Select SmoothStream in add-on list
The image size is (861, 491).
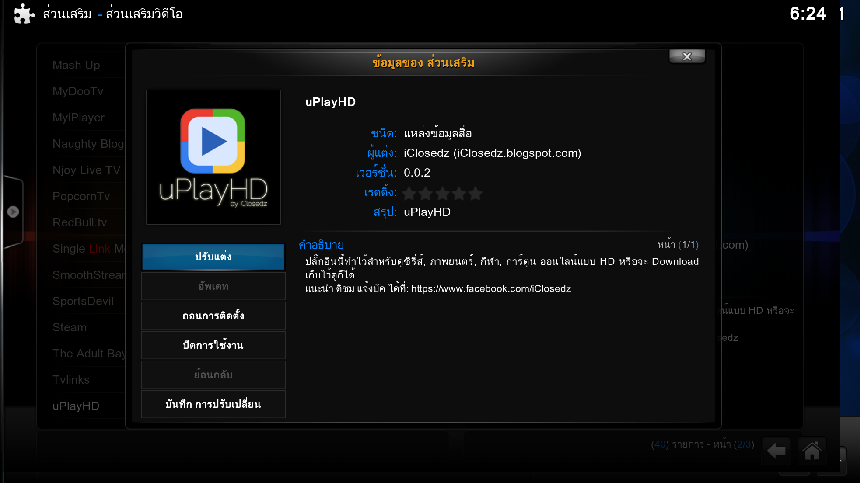click(x=88, y=275)
